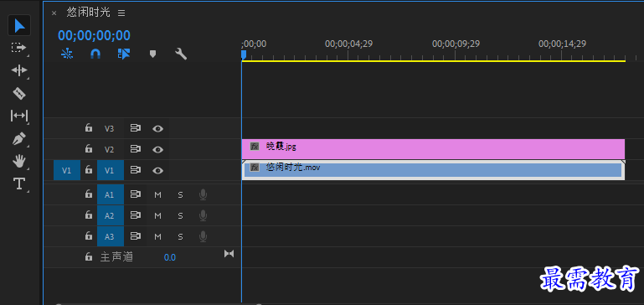Click the 悠闲时光 sequence tab
The height and width of the screenshot is (305, 644).
point(88,13)
